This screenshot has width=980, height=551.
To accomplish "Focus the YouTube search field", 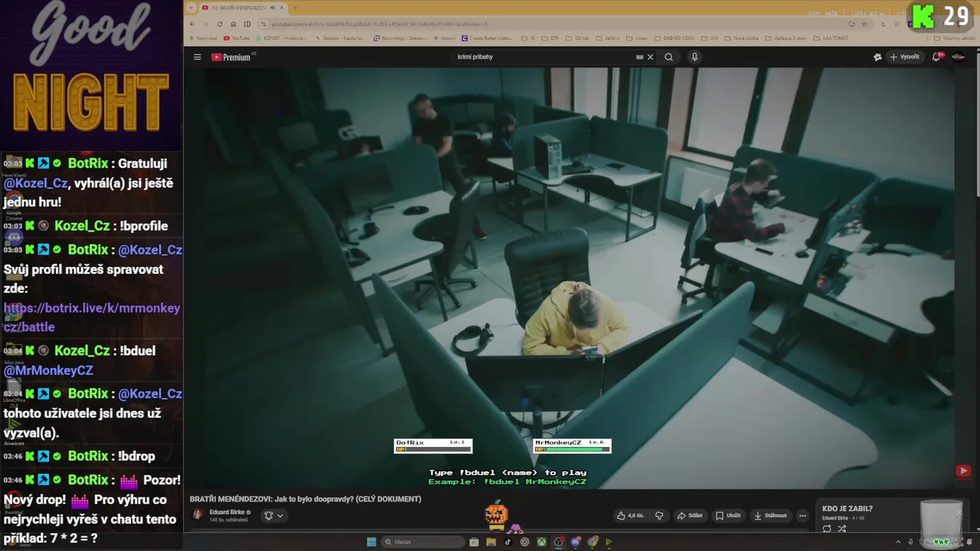I will coord(544,57).
